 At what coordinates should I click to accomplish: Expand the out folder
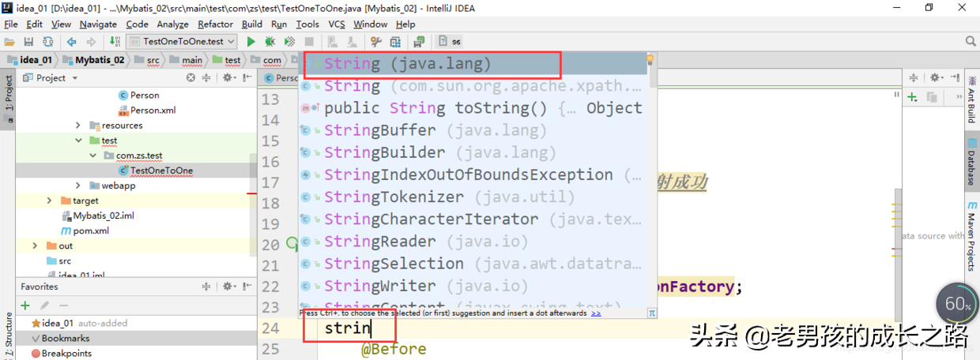click(x=35, y=246)
